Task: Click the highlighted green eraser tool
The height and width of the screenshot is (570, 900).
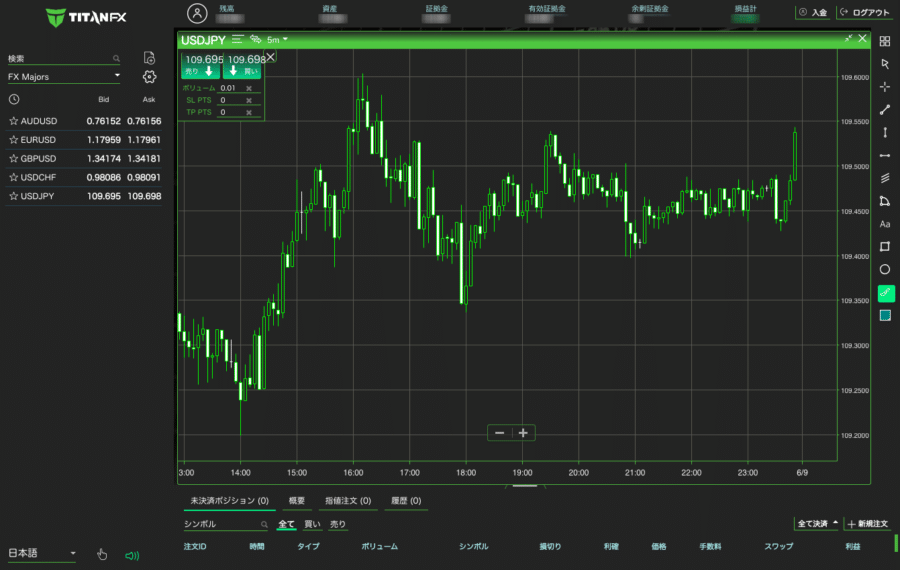Action: pyautogui.click(x=886, y=293)
